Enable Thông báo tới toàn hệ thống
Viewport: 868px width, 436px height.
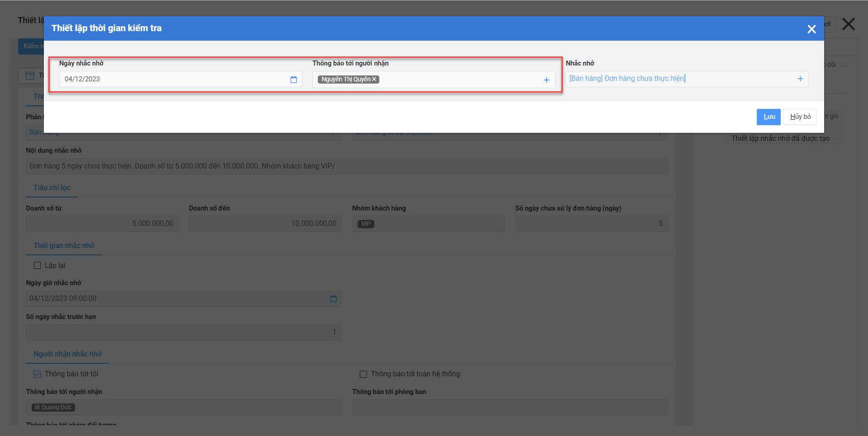pos(363,374)
